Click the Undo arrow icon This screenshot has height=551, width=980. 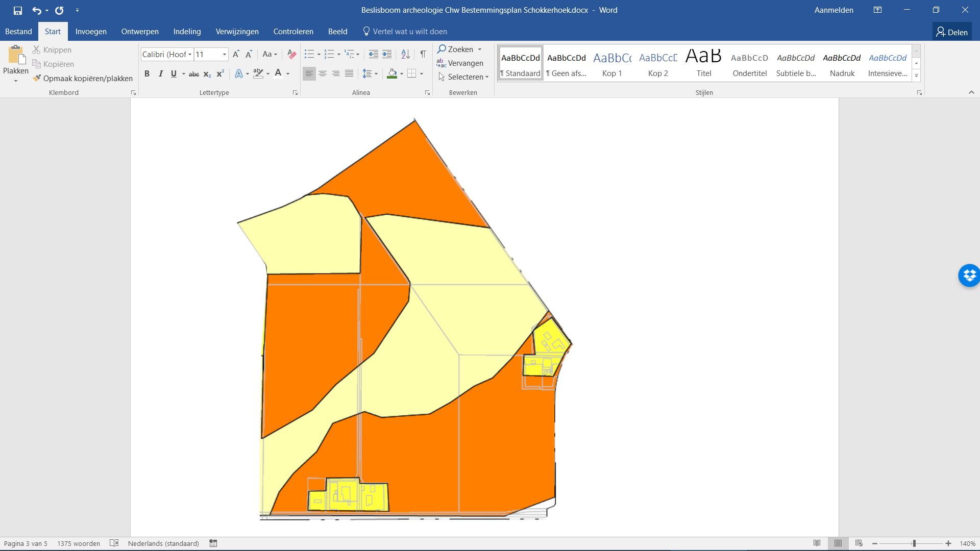36,10
